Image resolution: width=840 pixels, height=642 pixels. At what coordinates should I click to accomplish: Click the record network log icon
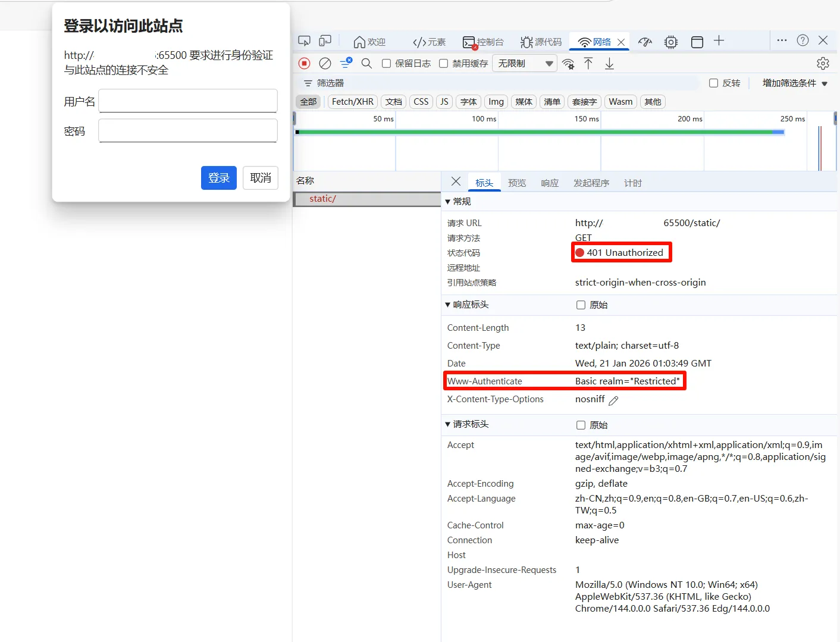coord(305,63)
